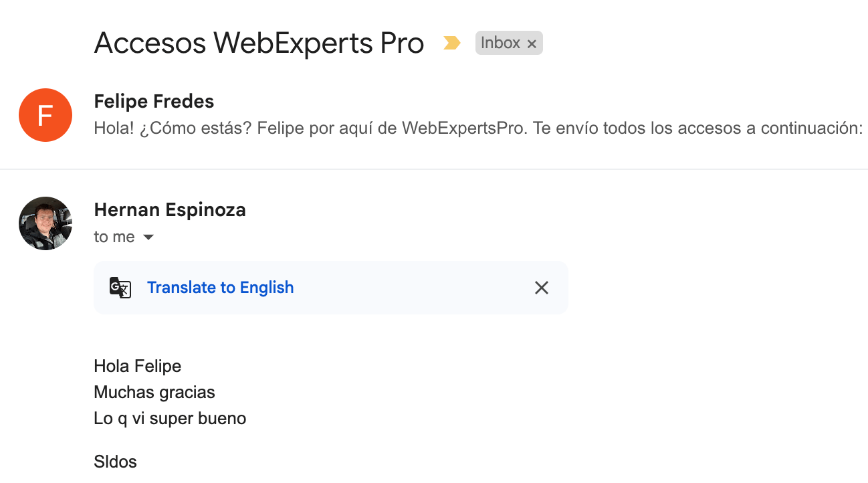
Task: Click the Inbox label chip
Action: pyautogui.click(x=500, y=43)
